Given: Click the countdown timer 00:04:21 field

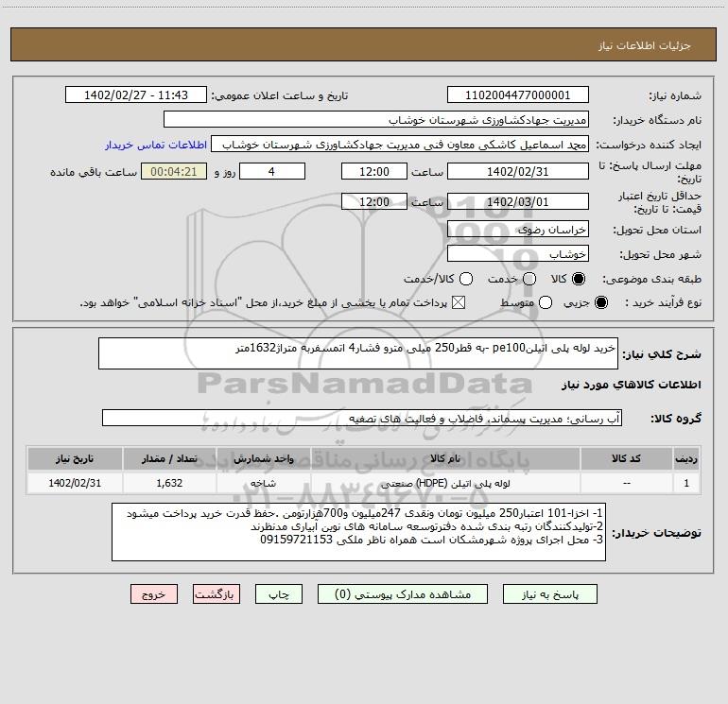Looking at the screenshot, I should (174, 171).
